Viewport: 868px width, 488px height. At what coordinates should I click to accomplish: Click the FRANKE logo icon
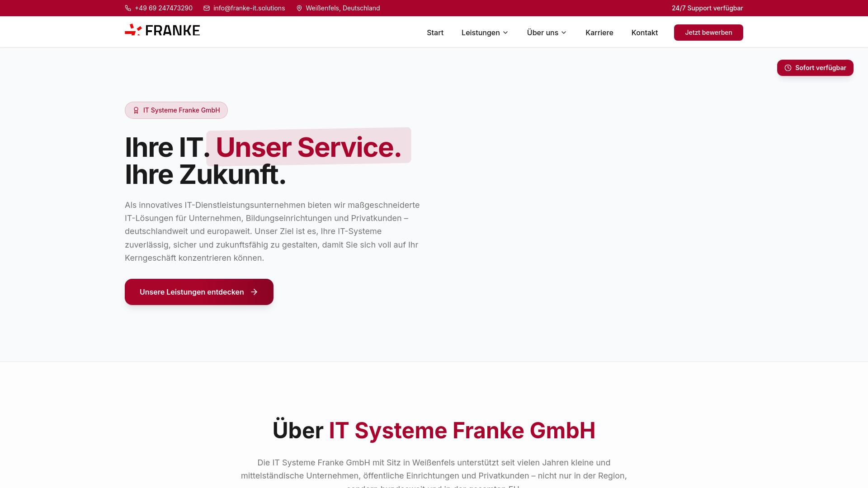132,30
